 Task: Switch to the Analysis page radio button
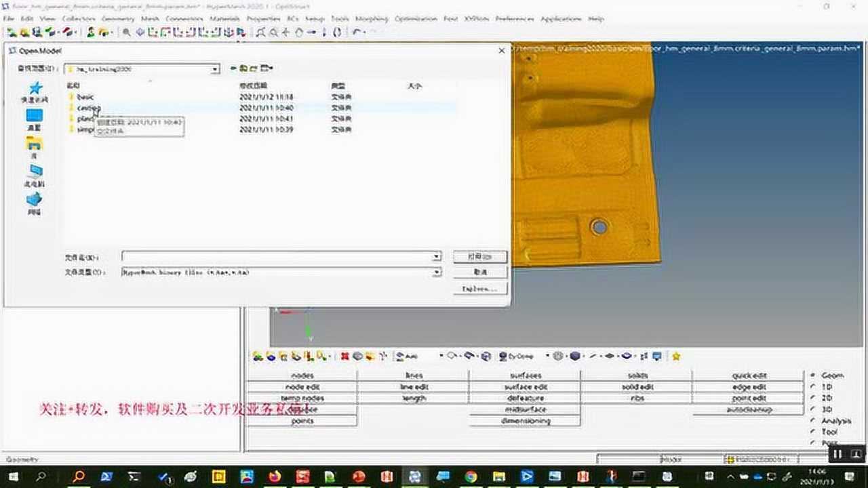point(812,420)
